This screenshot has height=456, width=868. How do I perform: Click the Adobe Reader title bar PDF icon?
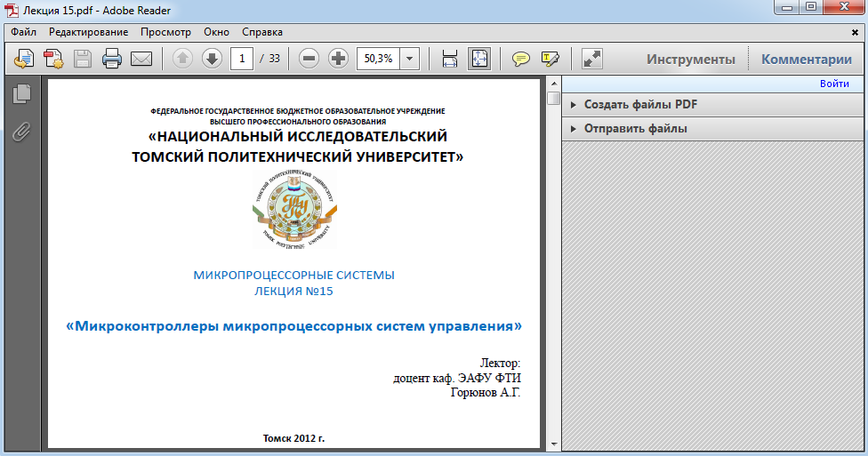tap(12, 11)
